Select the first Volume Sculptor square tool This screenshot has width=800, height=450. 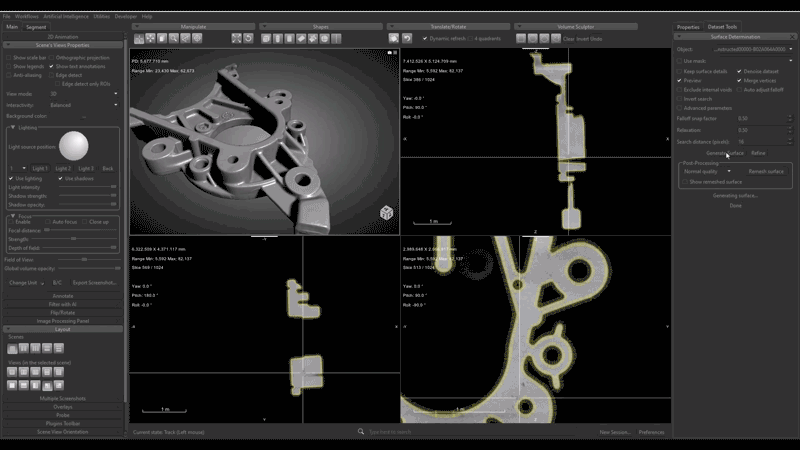[x=521, y=38]
